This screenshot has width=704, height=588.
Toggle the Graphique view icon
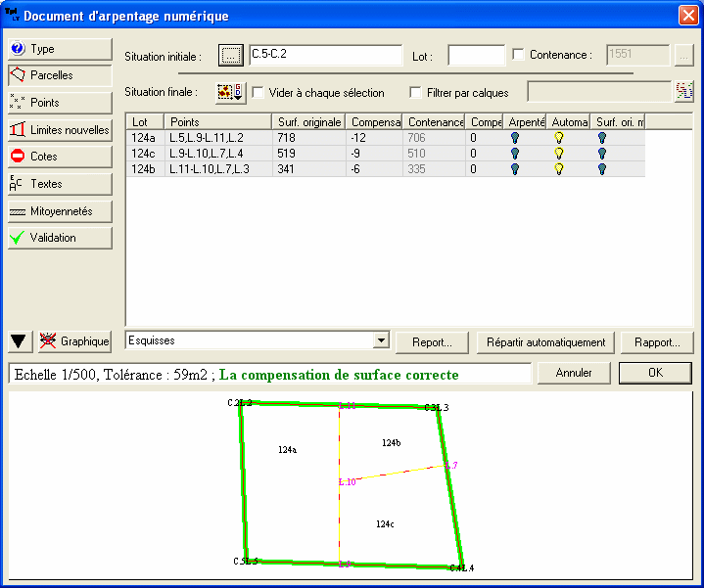[49, 341]
